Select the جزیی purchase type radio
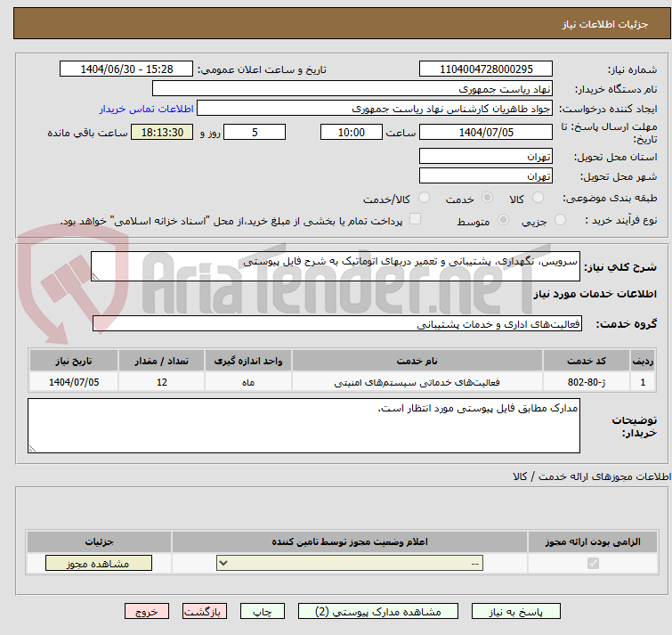Screen dimensions: 672x635 [x=560, y=220]
